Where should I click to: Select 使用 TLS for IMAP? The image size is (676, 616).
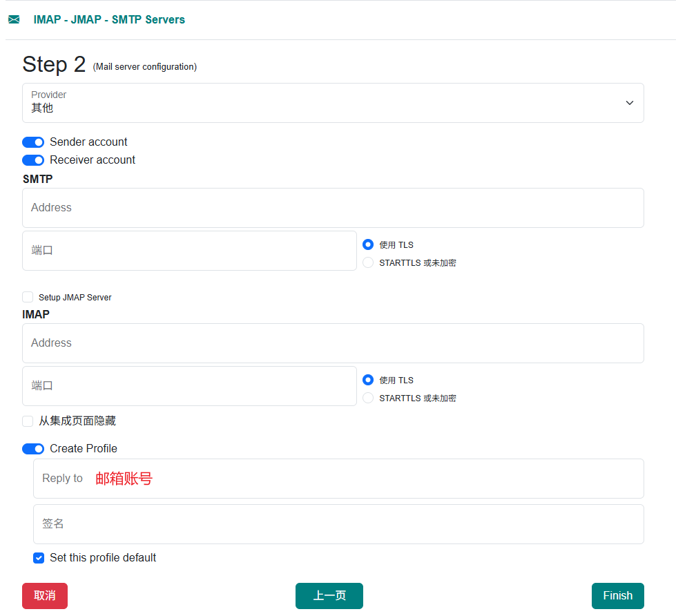[x=367, y=380]
